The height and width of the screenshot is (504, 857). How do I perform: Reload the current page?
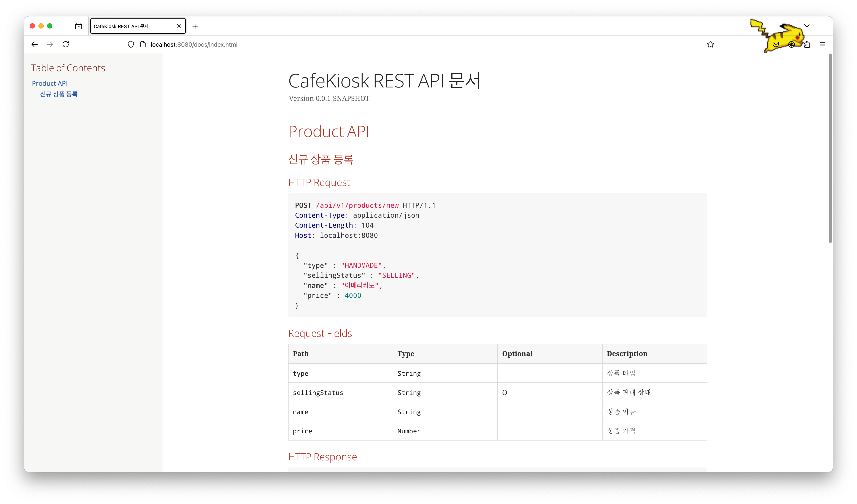tap(66, 44)
